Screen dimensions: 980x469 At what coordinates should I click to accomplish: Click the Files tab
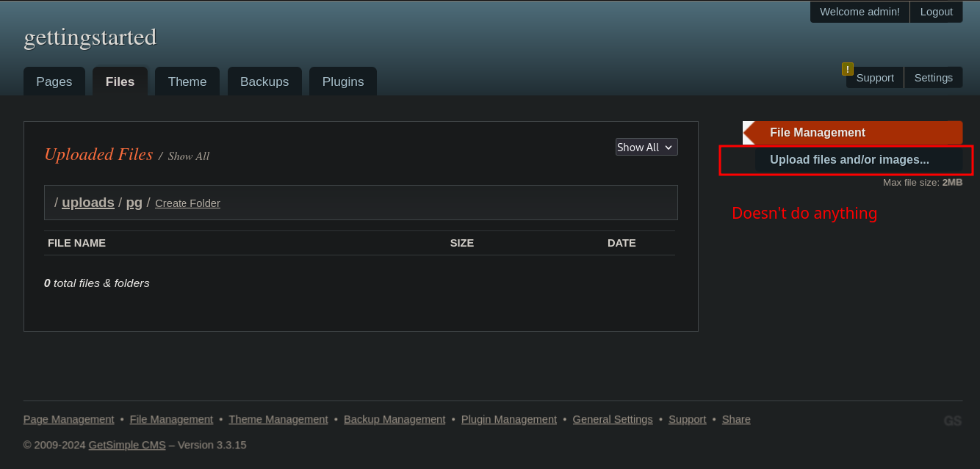point(120,81)
